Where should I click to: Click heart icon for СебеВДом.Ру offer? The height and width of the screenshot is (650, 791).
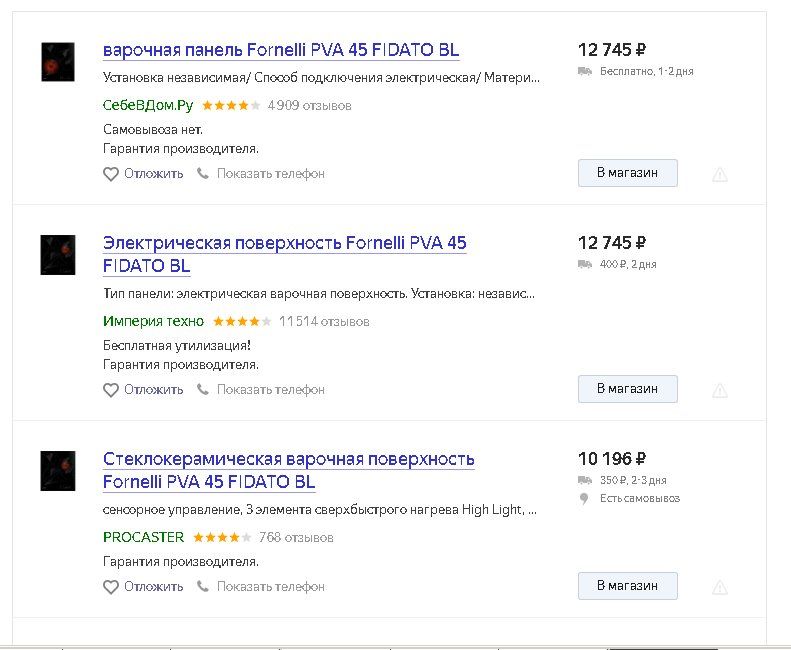111,174
